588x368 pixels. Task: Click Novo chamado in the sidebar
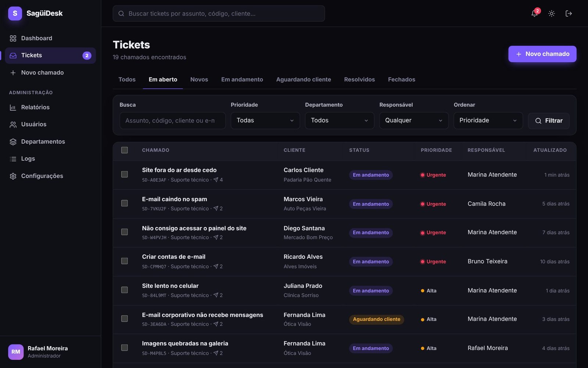click(50, 72)
